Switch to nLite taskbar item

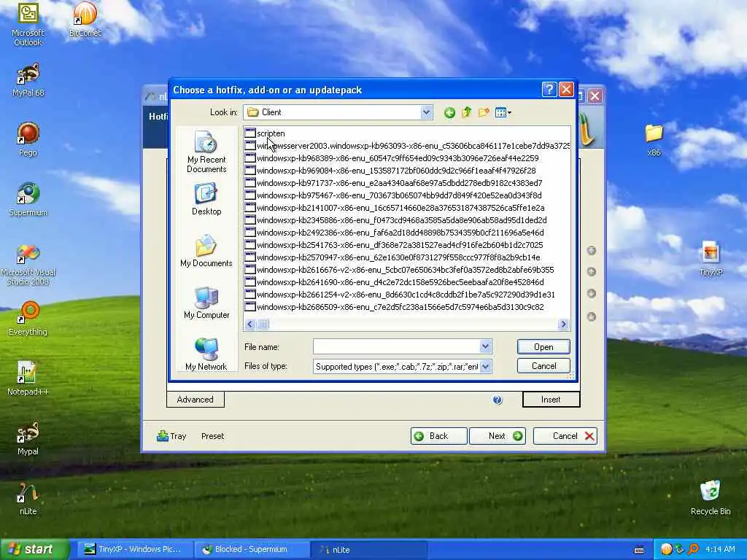pyautogui.click(x=369, y=550)
